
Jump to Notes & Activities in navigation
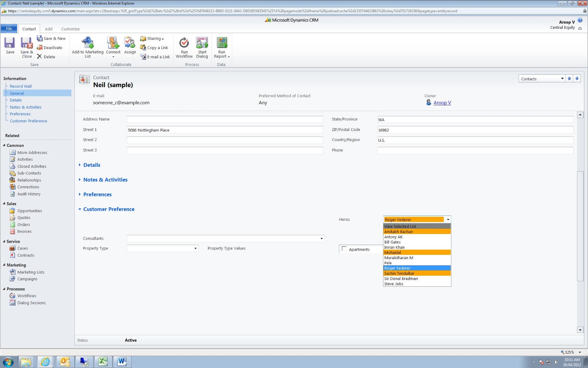click(25, 107)
